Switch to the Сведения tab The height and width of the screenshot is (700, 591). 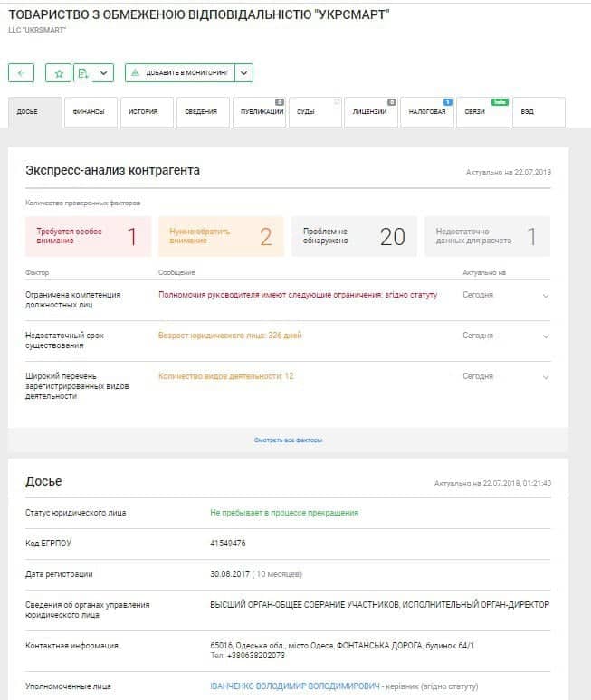tap(203, 112)
